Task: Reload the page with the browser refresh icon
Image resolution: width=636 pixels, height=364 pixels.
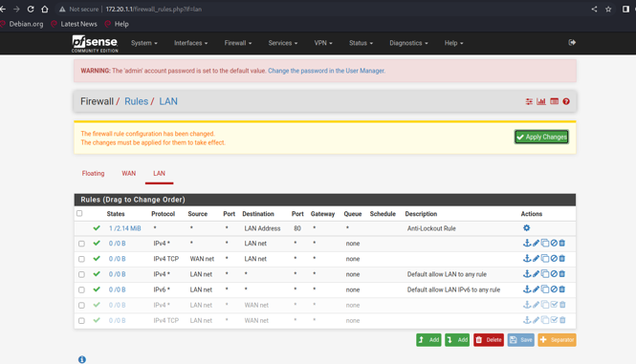Action: pos(31,9)
